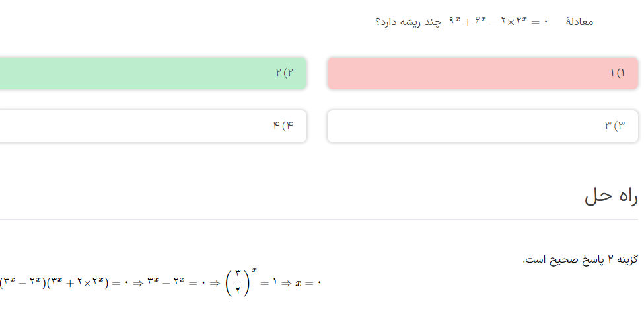
Task: Click the 9^x term in the question equation
Action: click(454, 20)
